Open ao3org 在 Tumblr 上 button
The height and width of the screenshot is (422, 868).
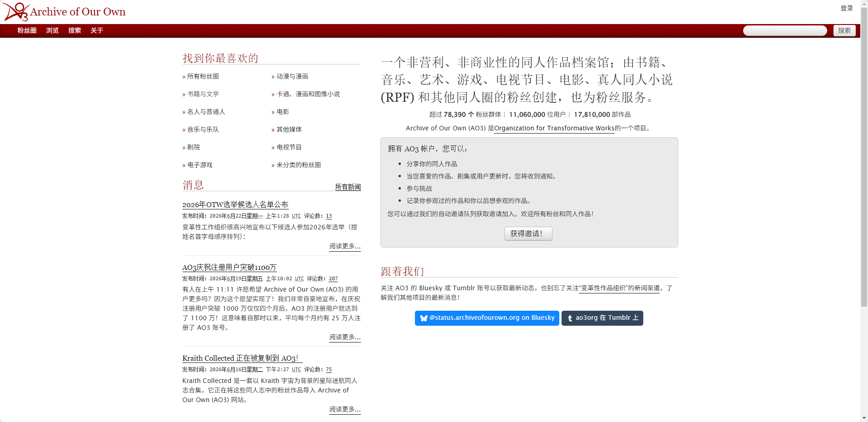[602, 318]
